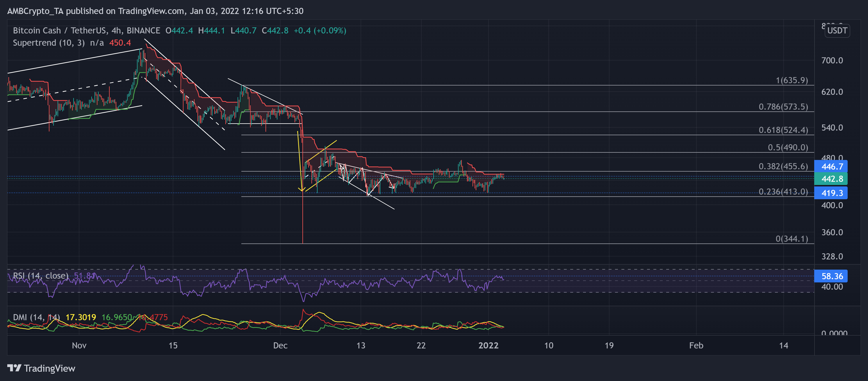Click the Feb label on time axis
Viewport: 868px width, 381px height.
[696, 345]
